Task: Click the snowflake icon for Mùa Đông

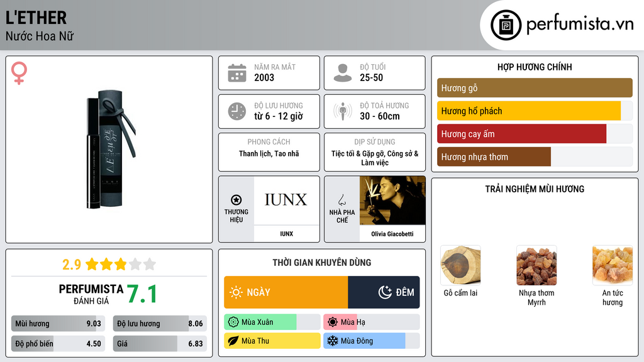Action: 332,341
